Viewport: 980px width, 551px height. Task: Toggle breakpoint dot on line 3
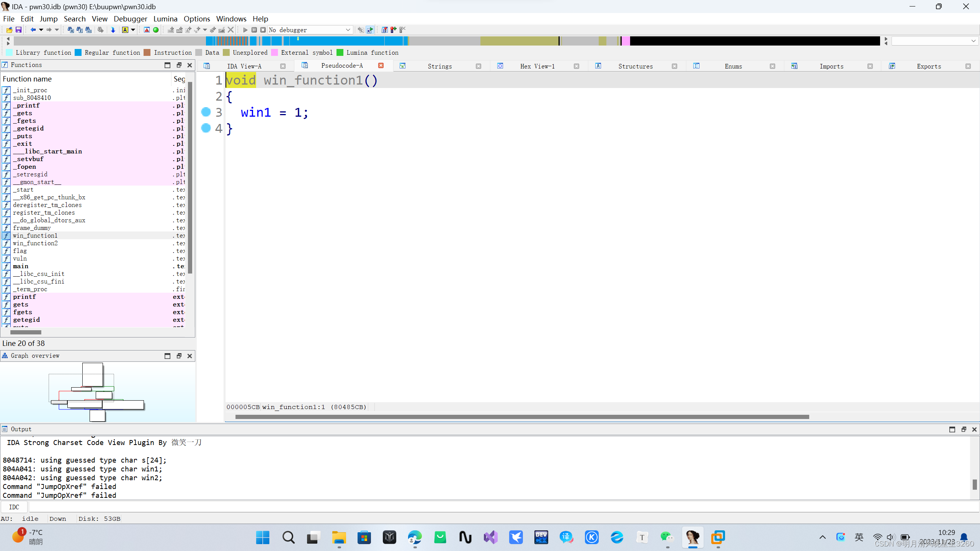206,112
